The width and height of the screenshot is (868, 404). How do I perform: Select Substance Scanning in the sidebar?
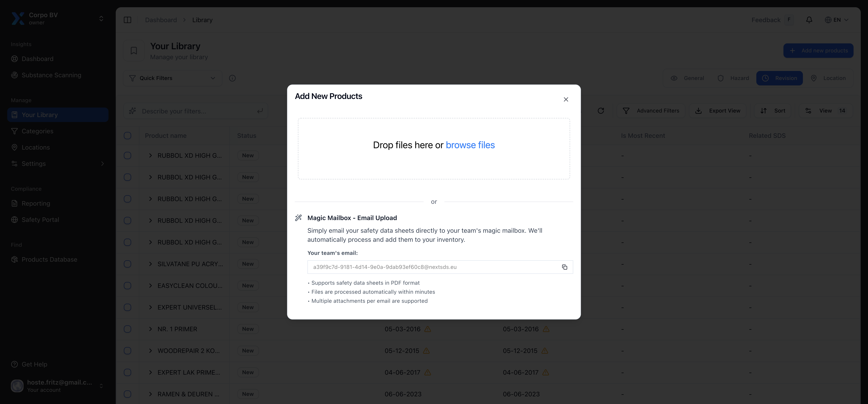click(51, 75)
